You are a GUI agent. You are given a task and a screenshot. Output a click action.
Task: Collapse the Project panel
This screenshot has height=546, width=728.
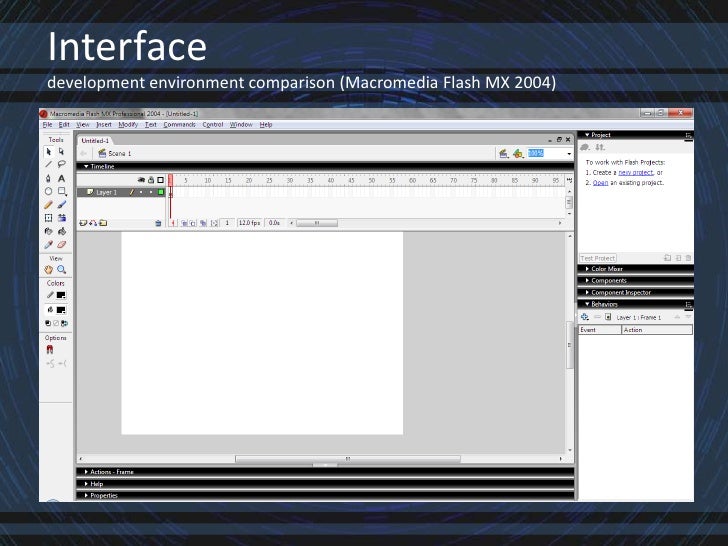point(587,135)
